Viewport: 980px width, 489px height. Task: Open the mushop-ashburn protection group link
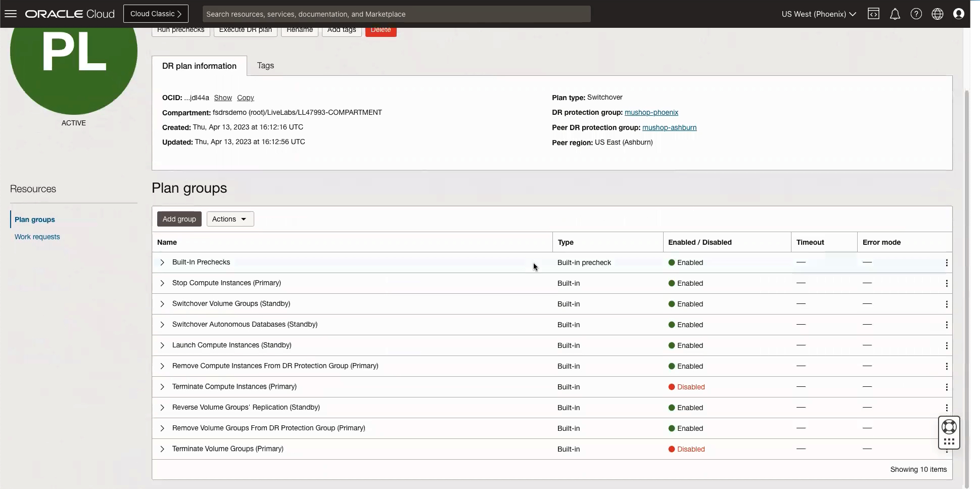tap(669, 127)
